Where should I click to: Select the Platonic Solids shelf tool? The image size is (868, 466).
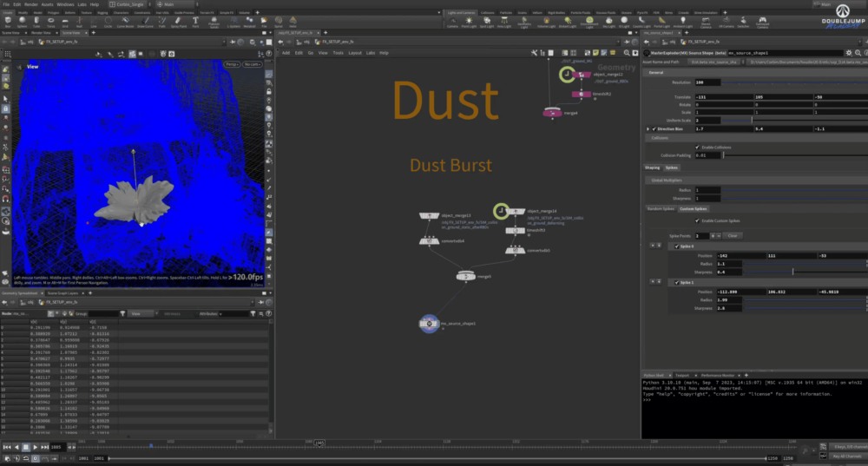pos(214,22)
